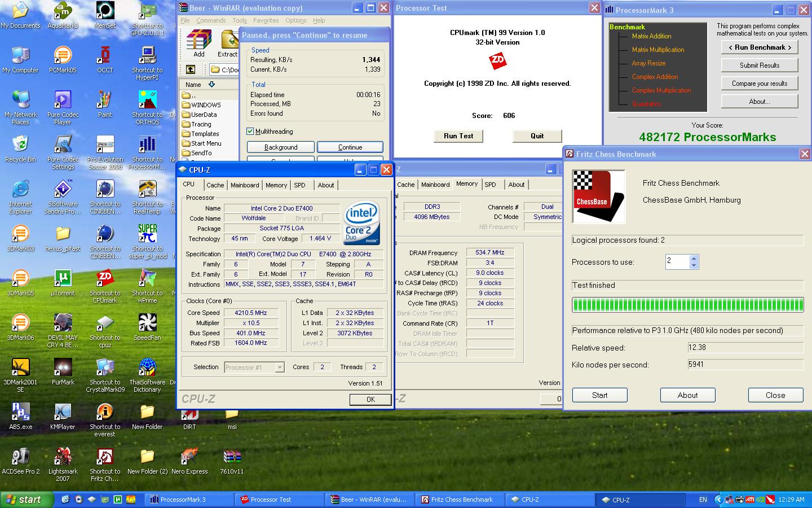This screenshot has height=508, width=812.
Task: Open the µTorrent desktop icon
Action: 63,282
